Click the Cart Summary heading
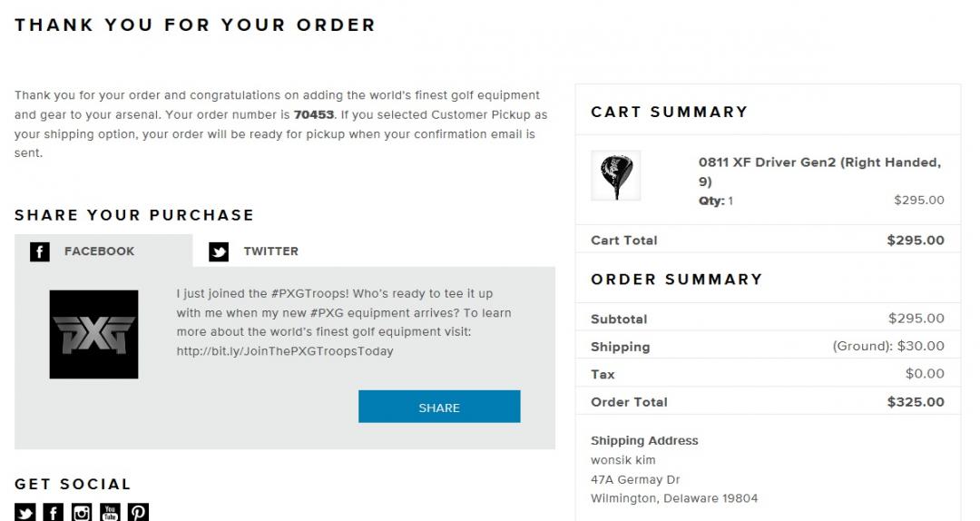Viewport: 980px width, 521px height. click(x=669, y=112)
